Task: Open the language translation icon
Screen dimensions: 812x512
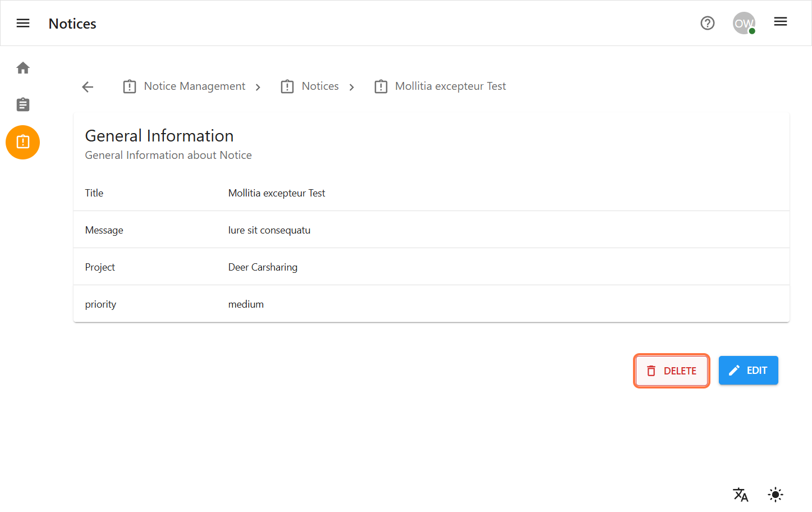Action: [x=740, y=495]
